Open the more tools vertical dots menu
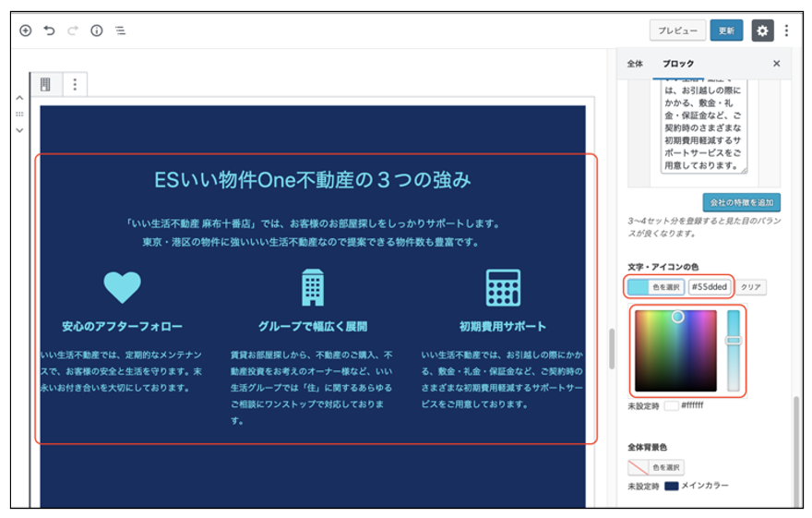 click(x=786, y=30)
